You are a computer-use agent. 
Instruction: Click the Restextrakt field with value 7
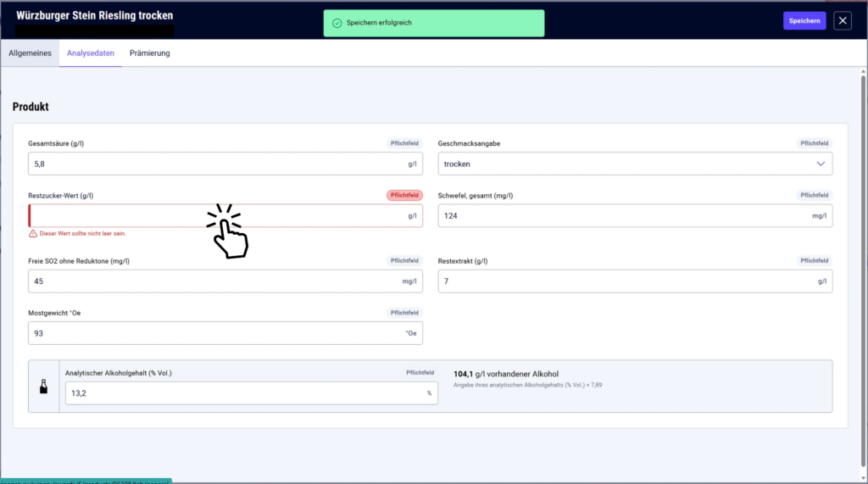click(635, 281)
